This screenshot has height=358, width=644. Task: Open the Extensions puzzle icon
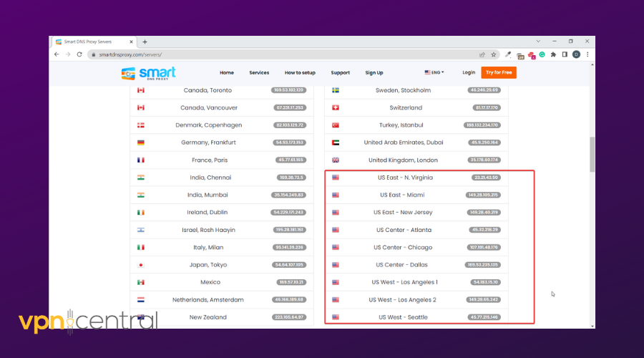[x=553, y=54]
